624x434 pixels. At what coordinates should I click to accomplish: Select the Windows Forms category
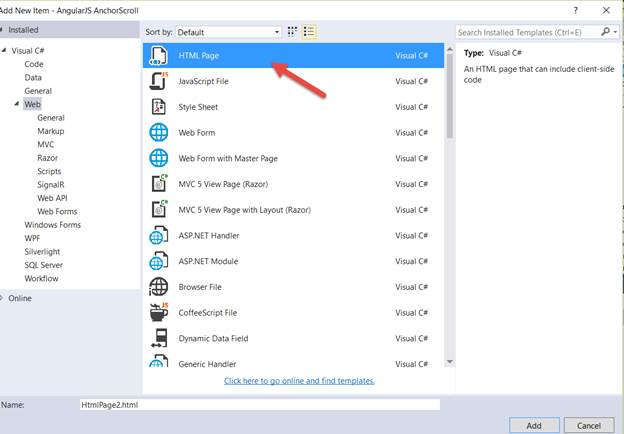point(53,225)
